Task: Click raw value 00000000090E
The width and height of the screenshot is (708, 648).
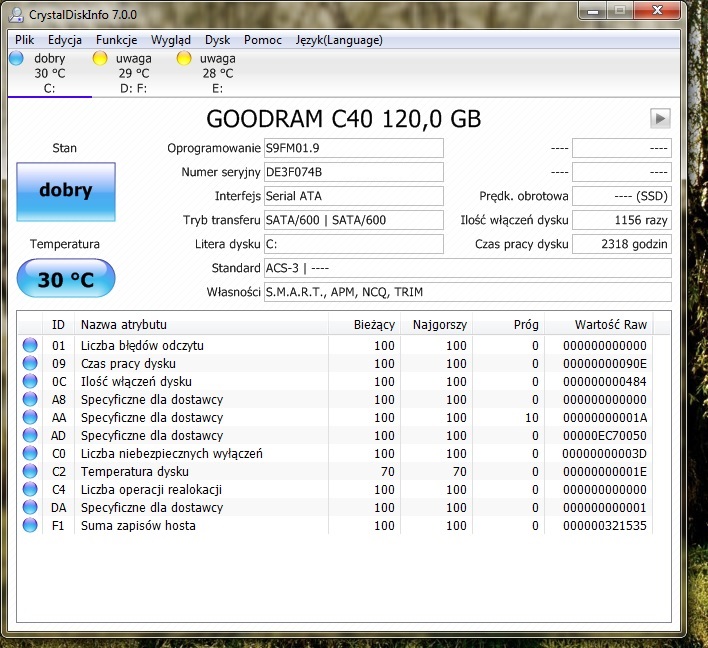Action: click(x=605, y=364)
